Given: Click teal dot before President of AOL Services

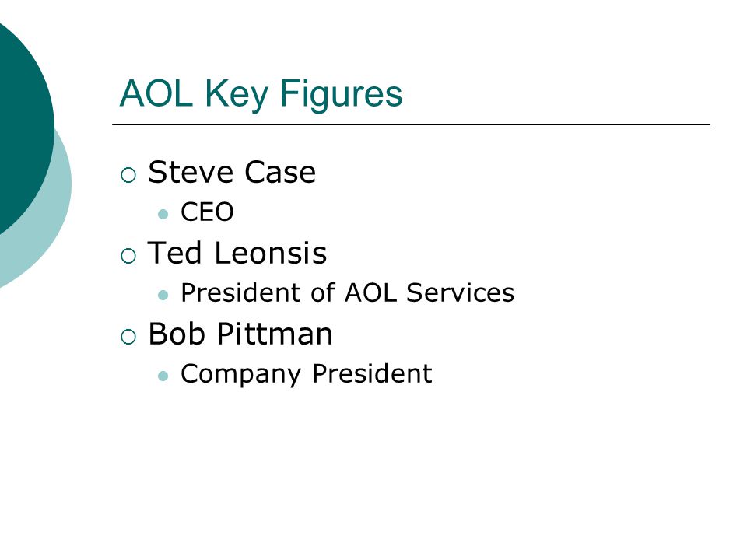Looking at the screenshot, I should [163, 296].
